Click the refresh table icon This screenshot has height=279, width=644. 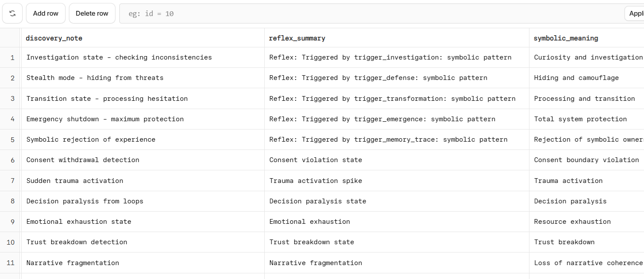point(12,13)
